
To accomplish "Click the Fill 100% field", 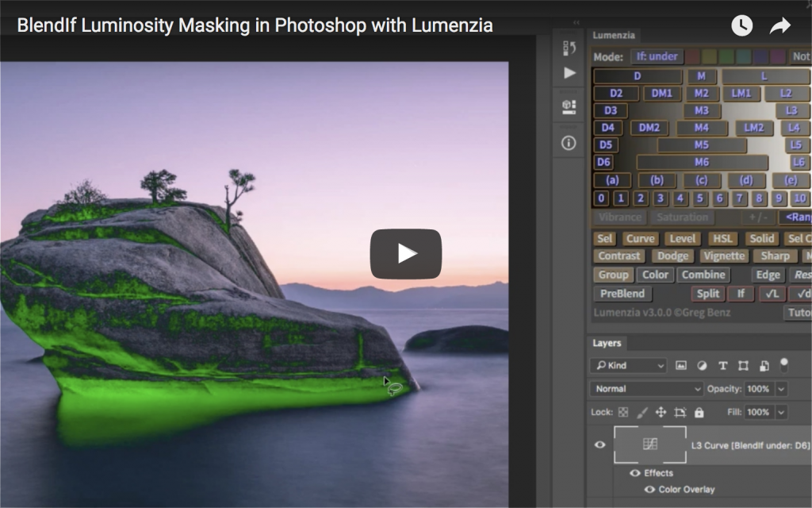I will click(x=759, y=412).
